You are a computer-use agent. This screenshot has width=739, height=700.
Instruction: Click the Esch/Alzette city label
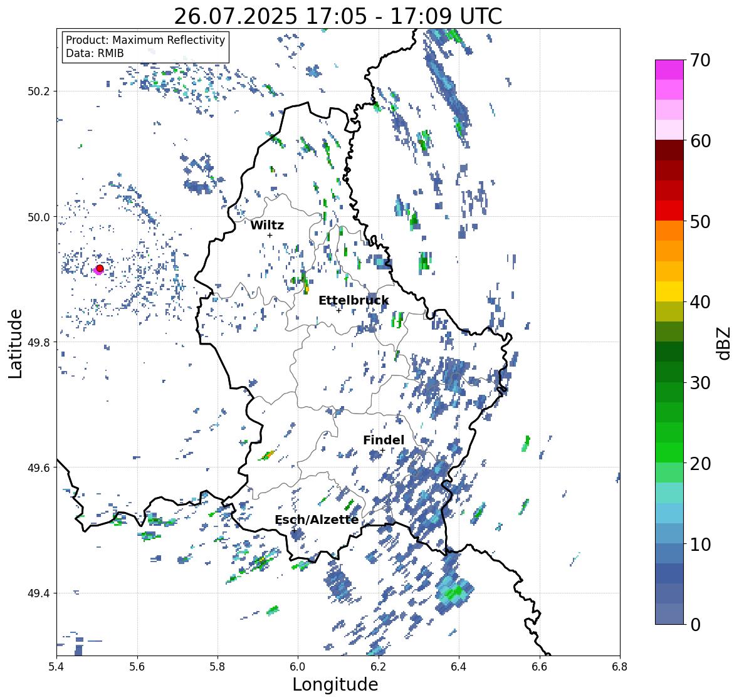click(317, 520)
